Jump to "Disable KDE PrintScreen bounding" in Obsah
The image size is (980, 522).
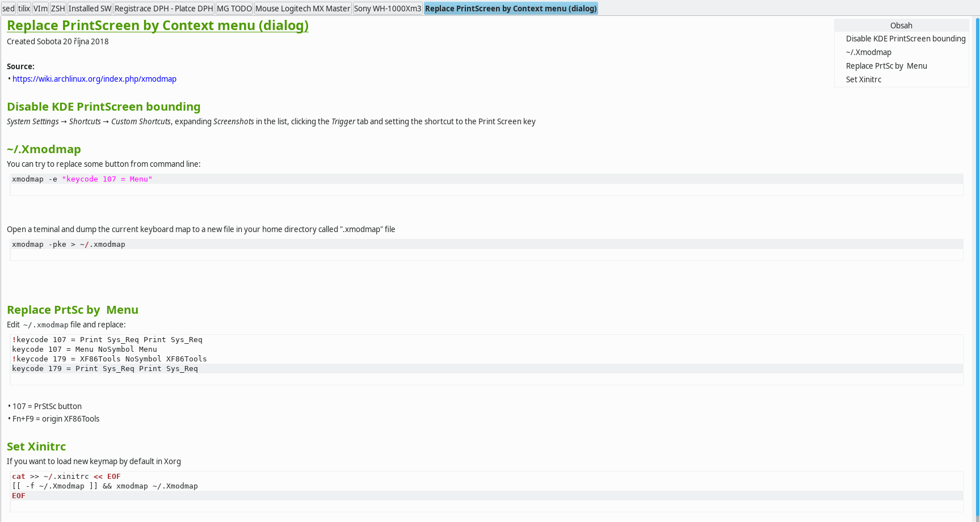905,39
